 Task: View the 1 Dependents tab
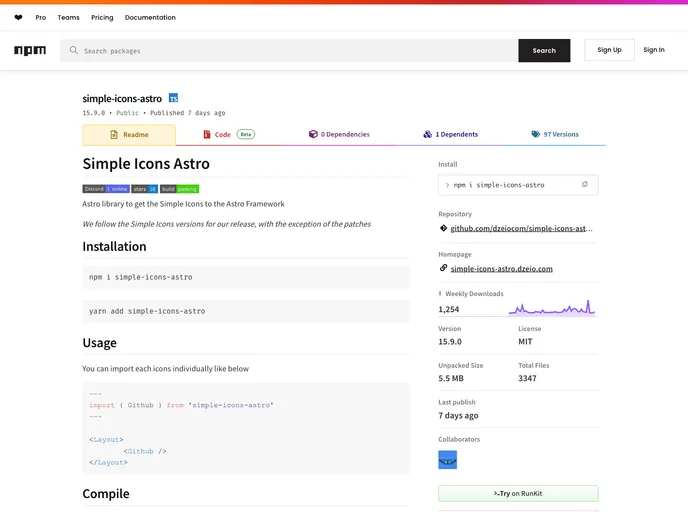click(450, 134)
